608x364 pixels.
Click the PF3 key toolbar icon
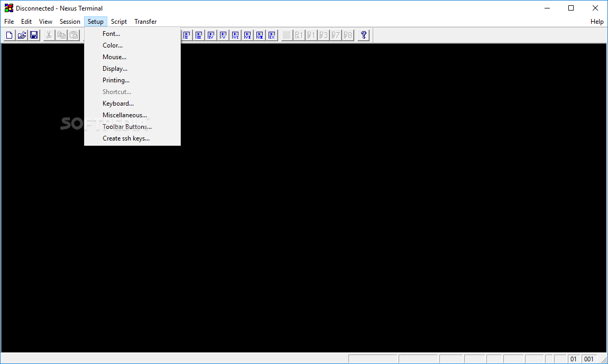pyautogui.click(x=324, y=35)
